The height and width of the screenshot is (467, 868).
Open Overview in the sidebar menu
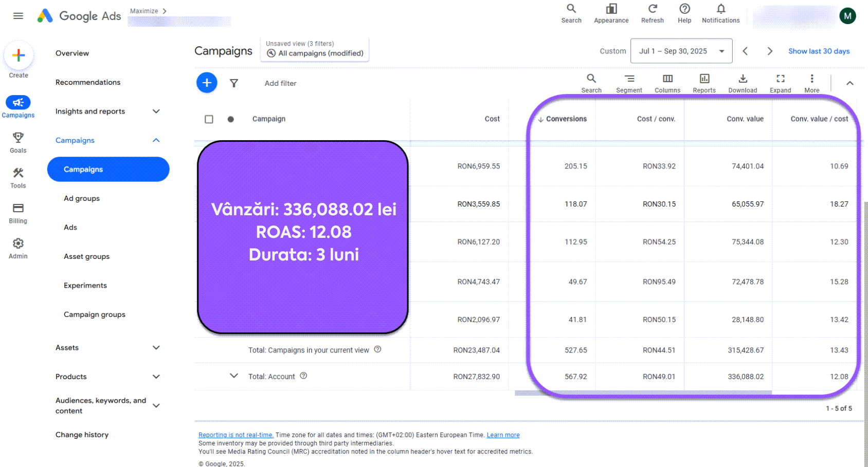72,53
